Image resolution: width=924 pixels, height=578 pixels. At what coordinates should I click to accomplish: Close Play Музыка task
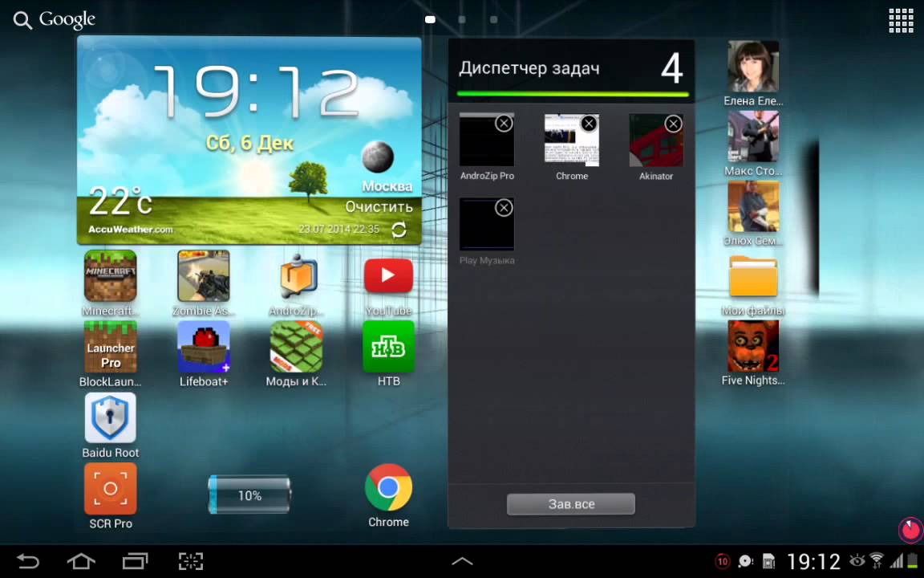click(x=504, y=208)
